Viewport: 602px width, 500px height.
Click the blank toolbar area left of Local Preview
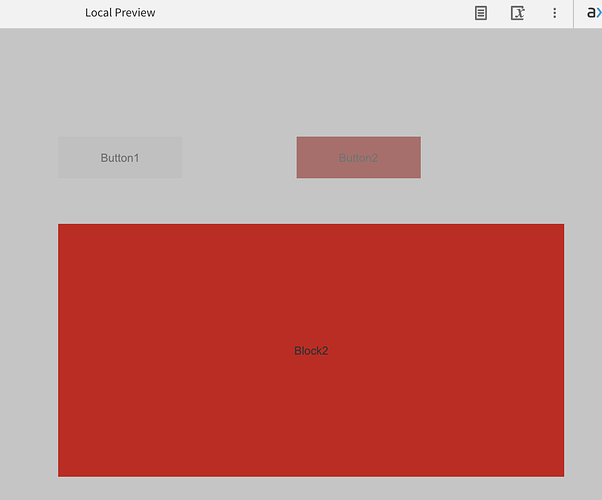coord(40,13)
